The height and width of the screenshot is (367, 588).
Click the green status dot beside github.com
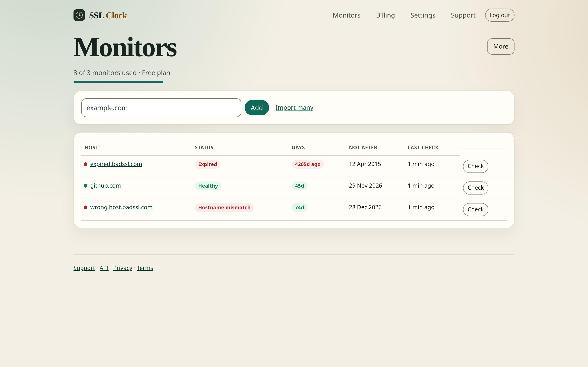click(x=86, y=186)
